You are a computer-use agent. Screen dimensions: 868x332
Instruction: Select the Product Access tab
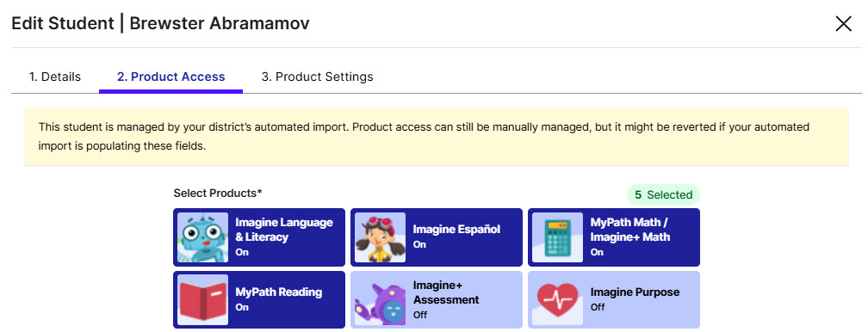point(170,77)
